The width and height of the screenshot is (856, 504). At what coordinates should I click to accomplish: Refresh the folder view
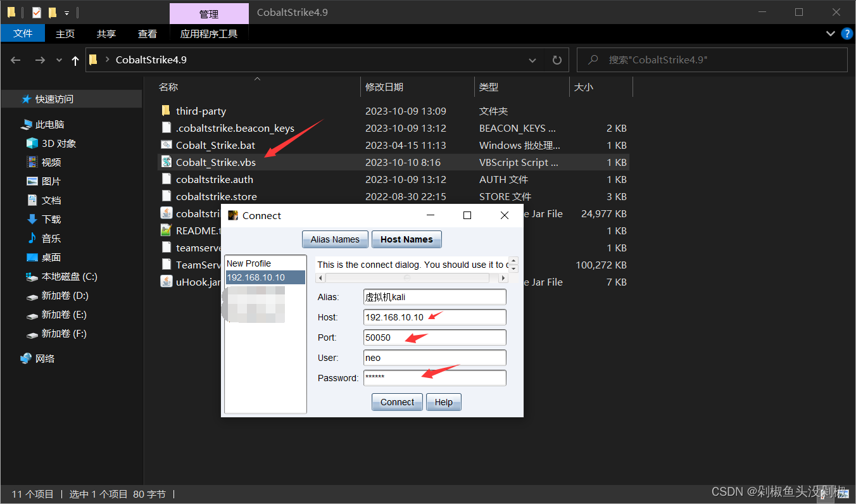coord(557,60)
